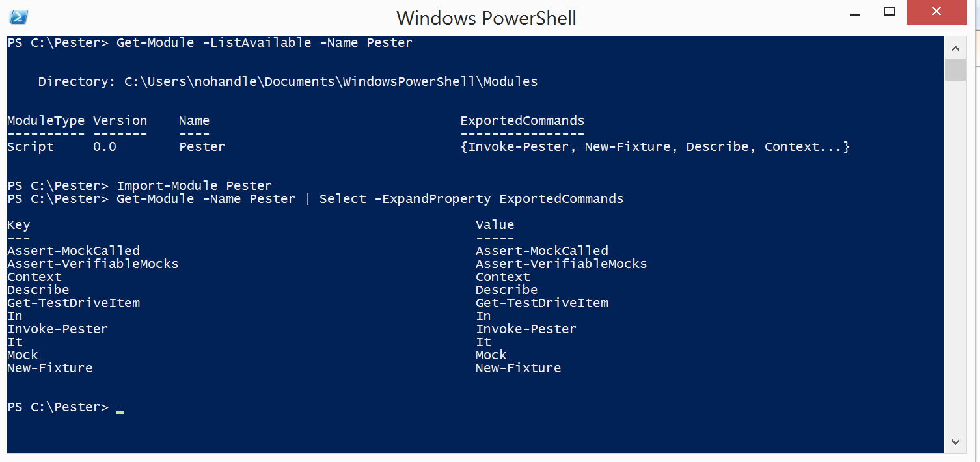This screenshot has width=980, height=462.
Task: Click the Value column header
Action: click(495, 225)
